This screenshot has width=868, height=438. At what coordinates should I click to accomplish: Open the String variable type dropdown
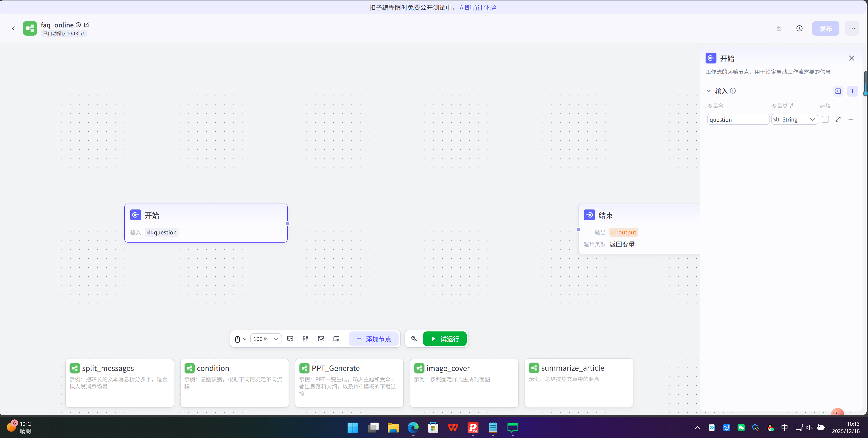pos(794,119)
